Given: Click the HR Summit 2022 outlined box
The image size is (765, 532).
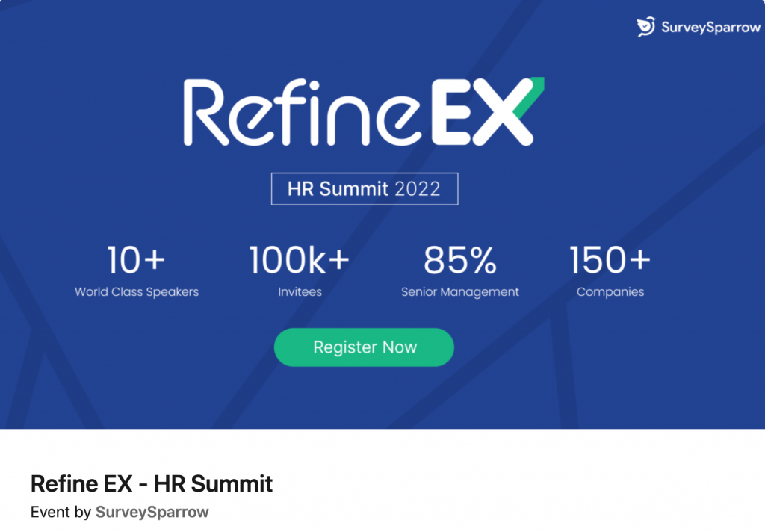Looking at the screenshot, I should pyautogui.click(x=364, y=189).
